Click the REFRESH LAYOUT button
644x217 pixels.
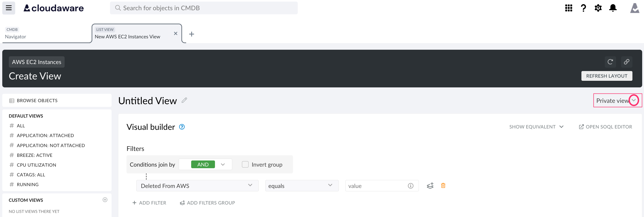[607, 76]
